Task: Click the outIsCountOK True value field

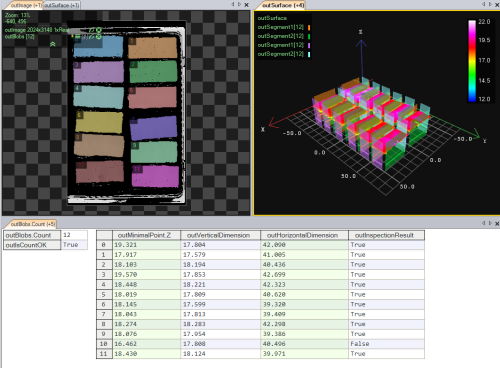Action: [x=74, y=245]
